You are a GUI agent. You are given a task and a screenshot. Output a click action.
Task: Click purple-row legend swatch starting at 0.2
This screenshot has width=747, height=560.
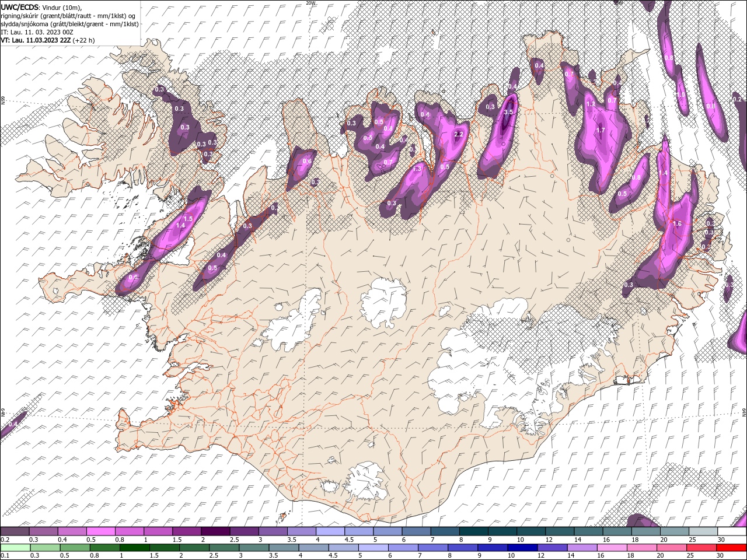coord(15,531)
